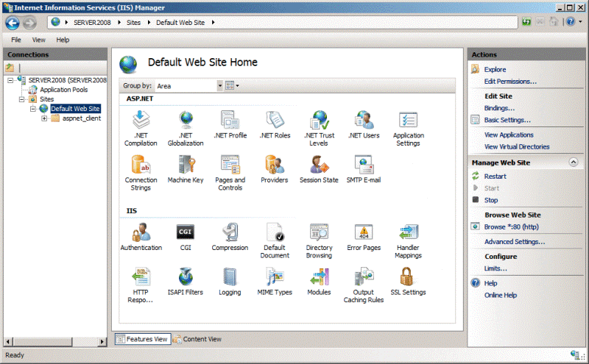Viewport: 589px width, 364px height.
Task: Open the File menu
Action: coord(16,40)
